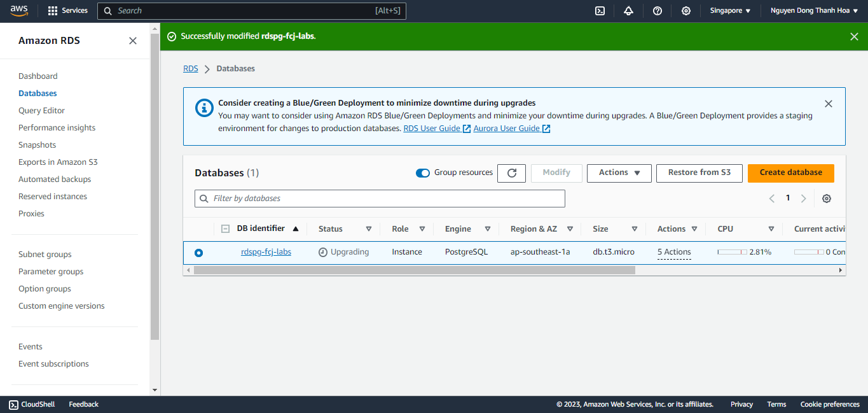The height and width of the screenshot is (413, 868).
Task: Click the Restore from S3 button
Action: tap(699, 173)
